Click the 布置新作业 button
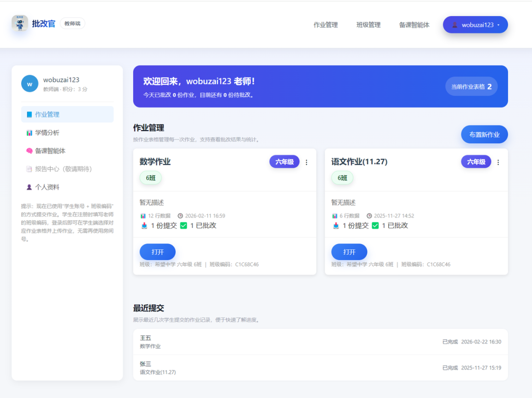The image size is (532, 398). 484,134
